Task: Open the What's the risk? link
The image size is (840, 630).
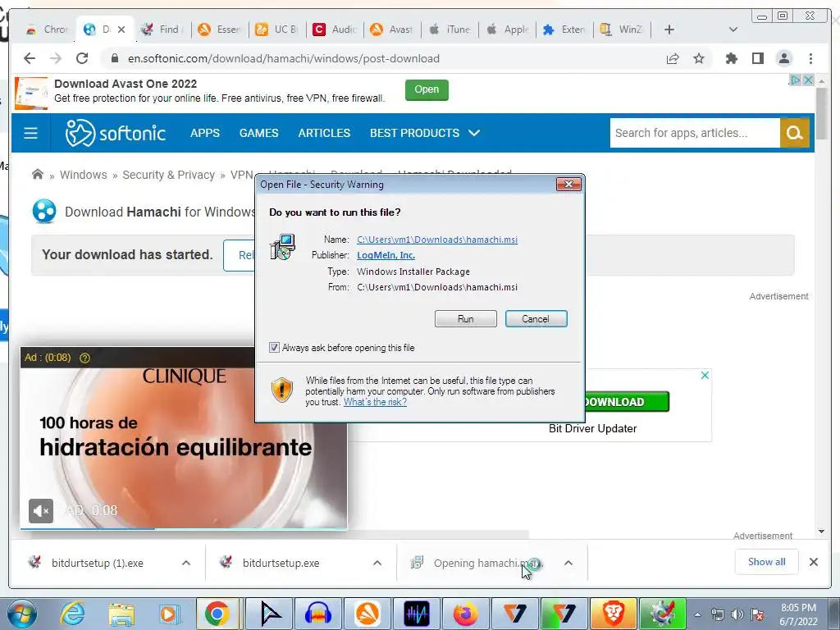Action: (375, 402)
